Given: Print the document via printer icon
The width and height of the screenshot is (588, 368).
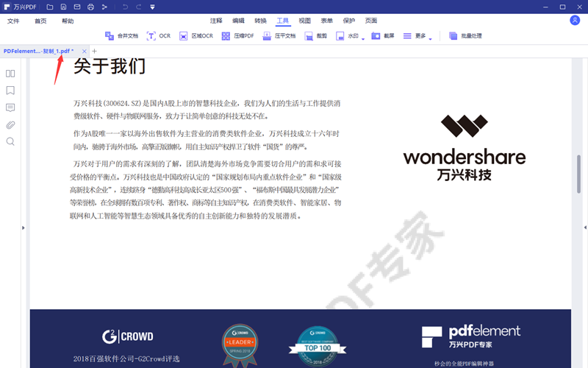Looking at the screenshot, I should pyautogui.click(x=90, y=7).
